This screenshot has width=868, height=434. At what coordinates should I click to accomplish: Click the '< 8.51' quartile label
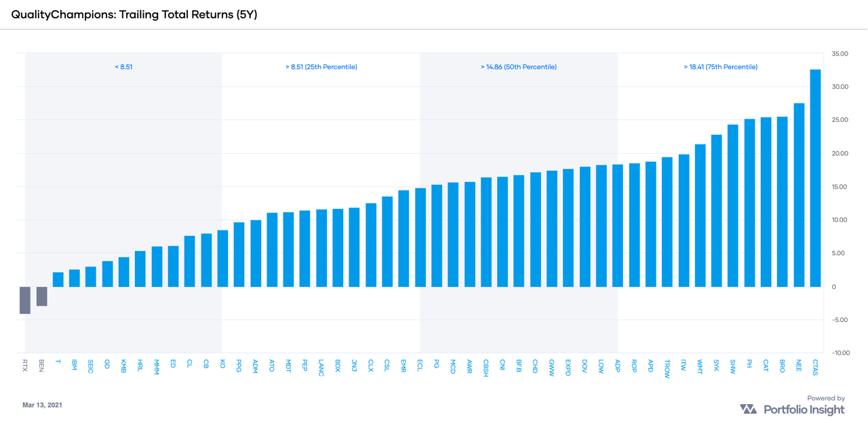pyautogui.click(x=123, y=67)
